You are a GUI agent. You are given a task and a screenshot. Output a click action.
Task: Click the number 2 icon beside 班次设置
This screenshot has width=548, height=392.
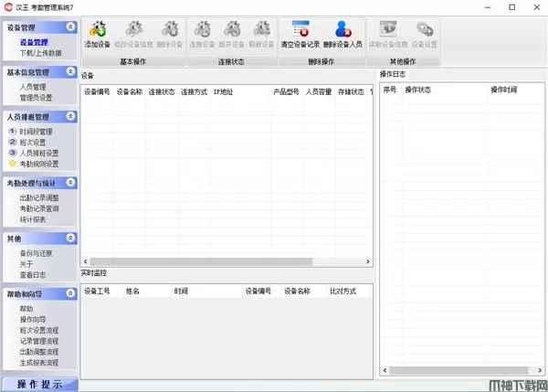(12, 142)
